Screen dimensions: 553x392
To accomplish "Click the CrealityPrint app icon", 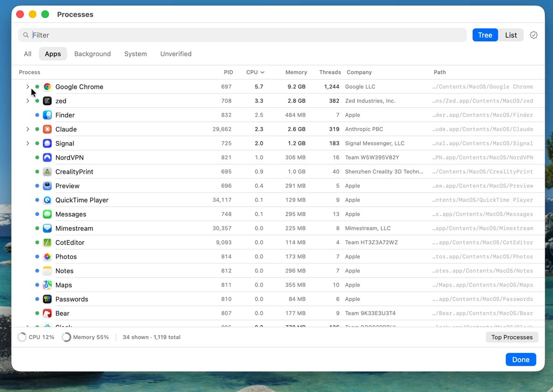I will (x=47, y=172).
